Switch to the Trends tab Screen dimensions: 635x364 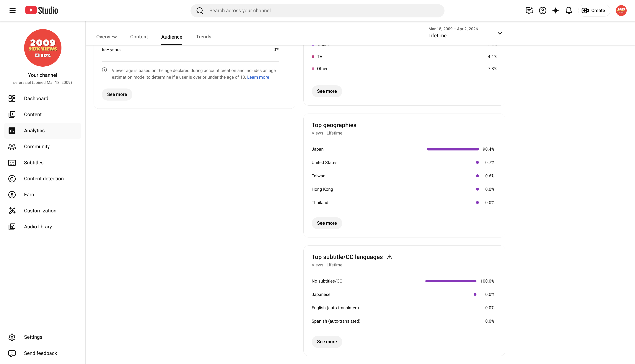pyautogui.click(x=203, y=37)
